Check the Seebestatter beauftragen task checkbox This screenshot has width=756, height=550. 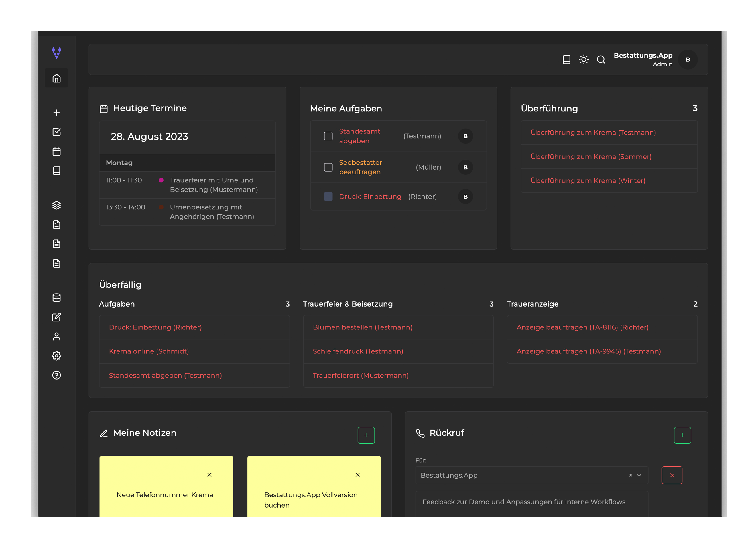[x=328, y=167]
